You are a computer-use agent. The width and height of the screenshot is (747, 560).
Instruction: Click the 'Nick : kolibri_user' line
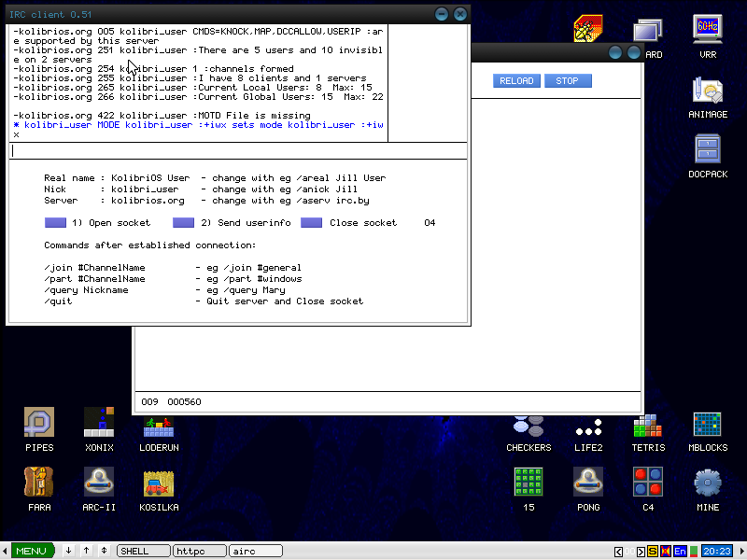tap(201, 189)
